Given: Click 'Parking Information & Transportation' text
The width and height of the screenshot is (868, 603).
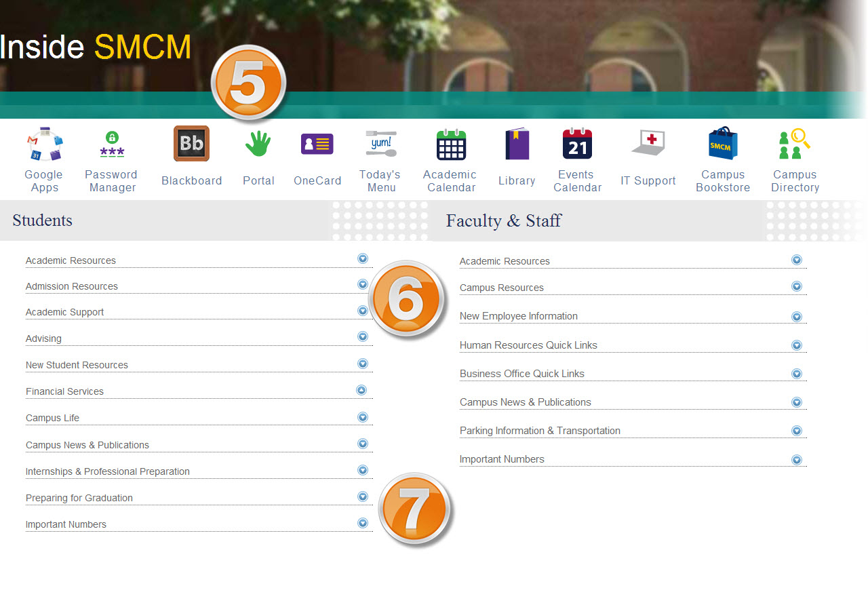Looking at the screenshot, I should point(540,431).
